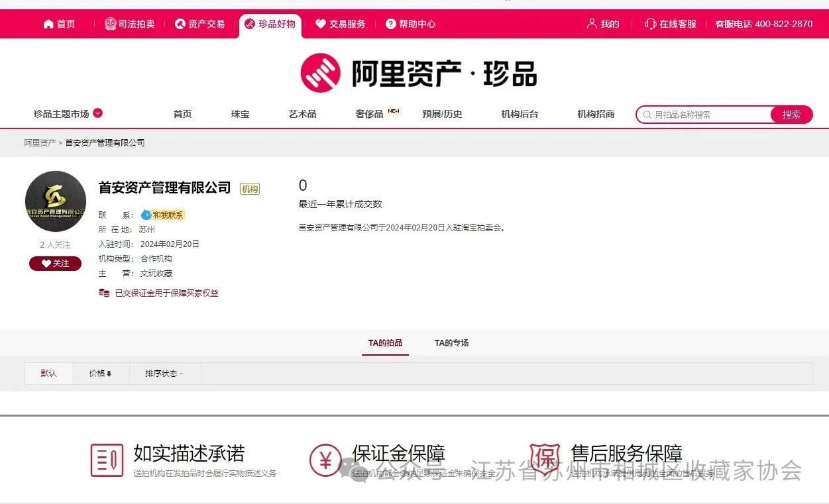Open 在线客服 support chat
829x504 pixels.
[x=671, y=24]
